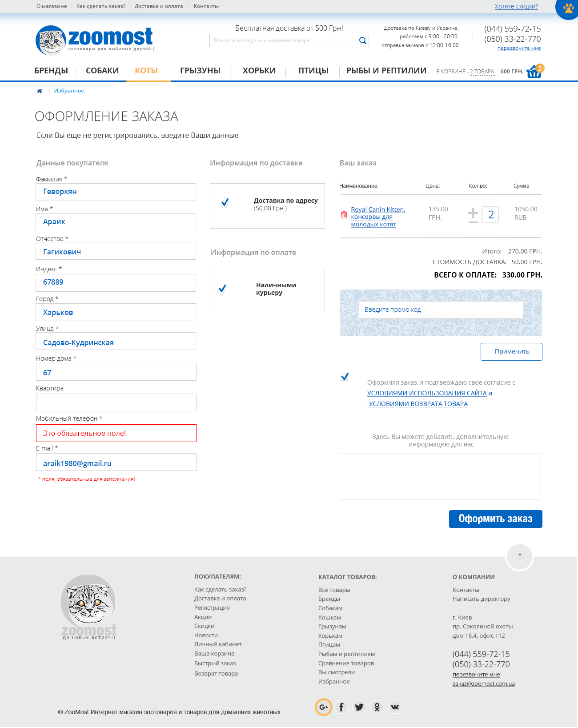578x728 pixels.
Task: Open the VK social icon
Action: 395,707
